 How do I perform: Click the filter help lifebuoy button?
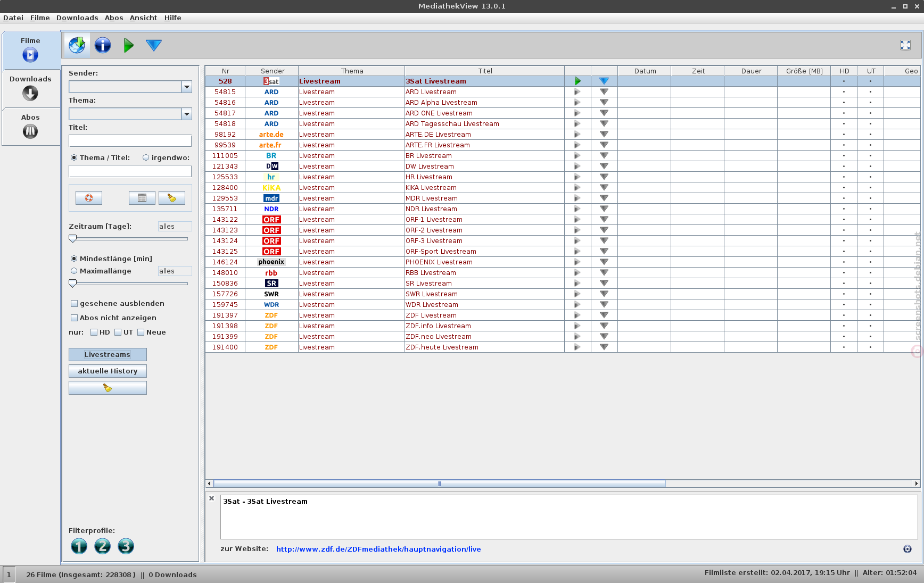[x=89, y=198]
